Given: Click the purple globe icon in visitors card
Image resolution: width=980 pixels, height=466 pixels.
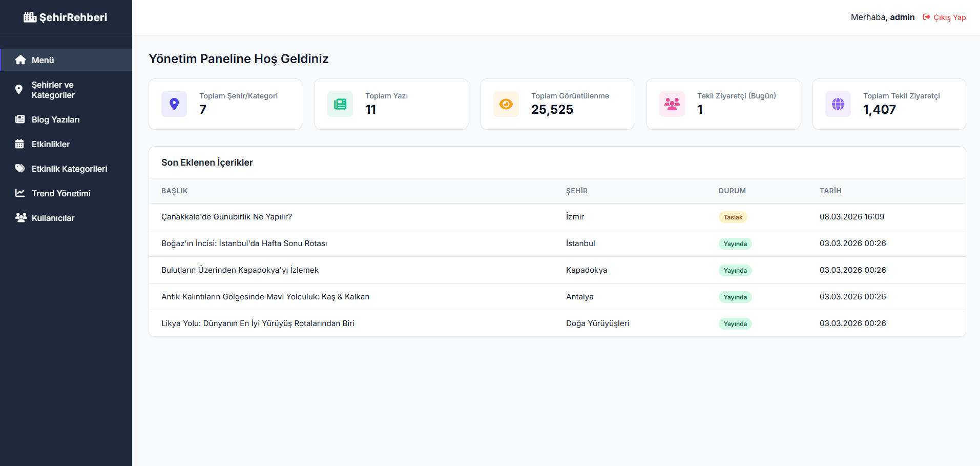Looking at the screenshot, I should pyautogui.click(x=838, y=104).
